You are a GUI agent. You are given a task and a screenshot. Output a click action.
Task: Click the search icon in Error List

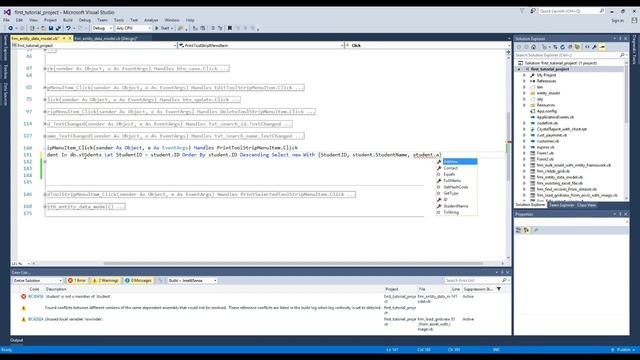click(x=504, y=280)
